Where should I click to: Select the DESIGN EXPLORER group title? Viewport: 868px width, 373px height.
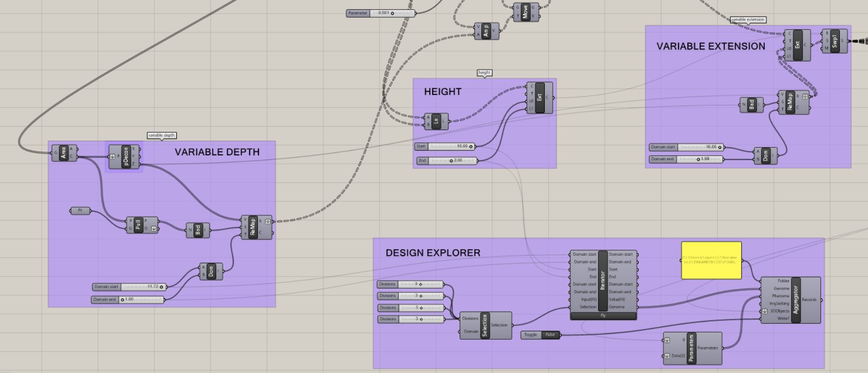433,253
